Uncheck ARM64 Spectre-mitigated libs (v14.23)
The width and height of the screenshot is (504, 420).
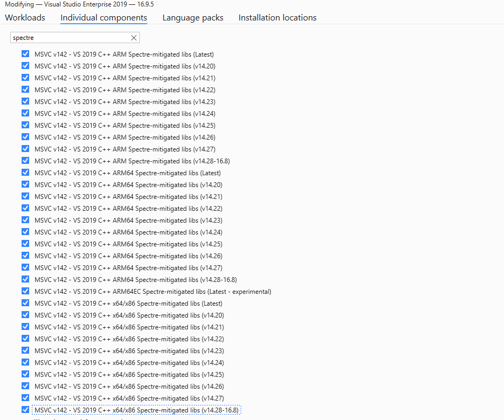25,220
